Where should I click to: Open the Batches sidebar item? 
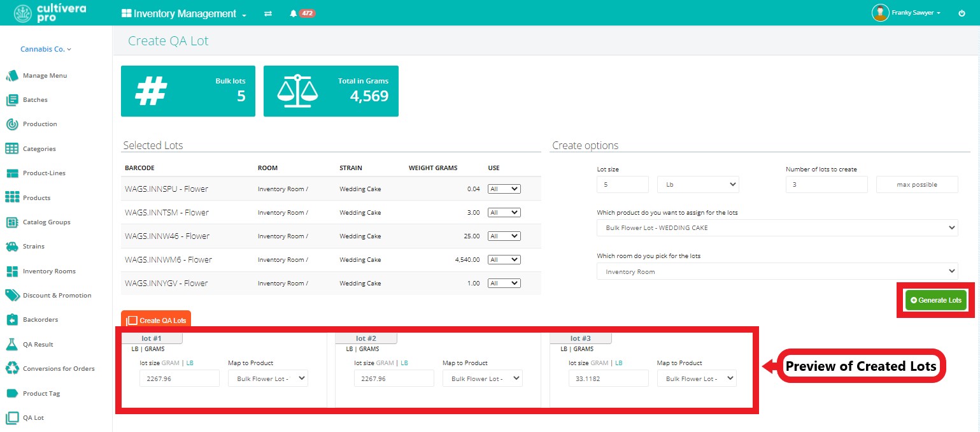coord(35,100)
